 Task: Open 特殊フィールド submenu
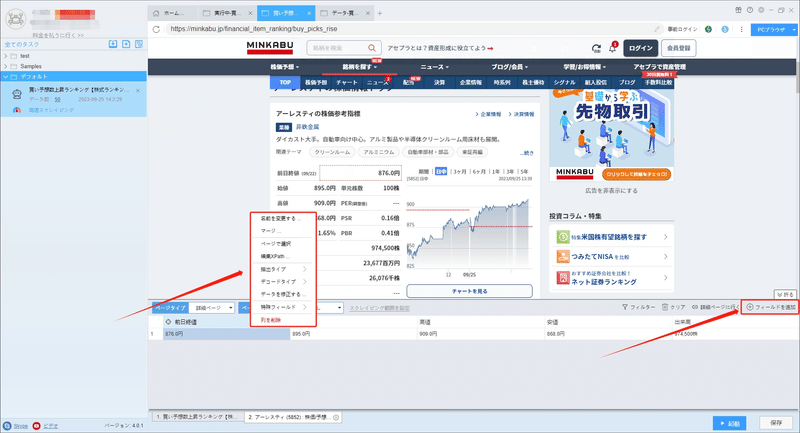click(x=283, y=307)
